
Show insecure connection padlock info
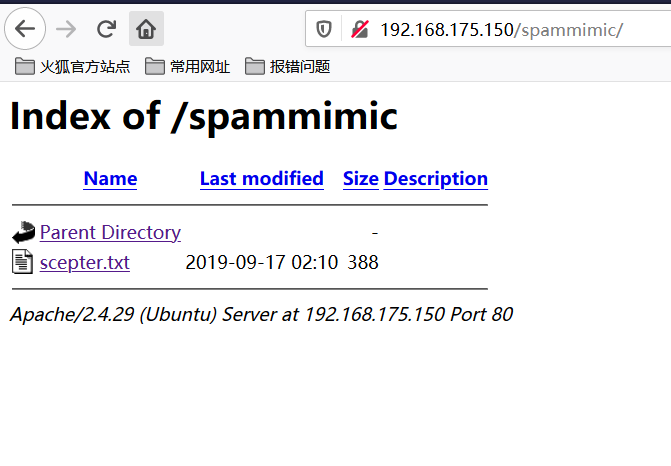click(360, 29)
